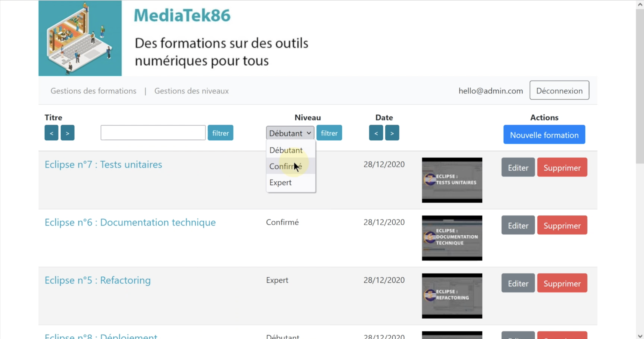Open Gestions des niveaux page
This screenshot has width=644, height=339.
191,91
